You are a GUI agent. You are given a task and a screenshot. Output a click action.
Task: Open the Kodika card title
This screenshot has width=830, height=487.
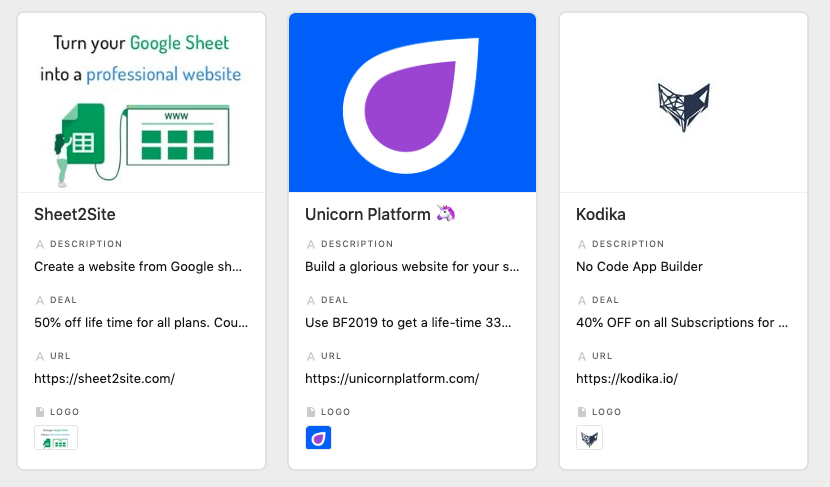point(601,214)
